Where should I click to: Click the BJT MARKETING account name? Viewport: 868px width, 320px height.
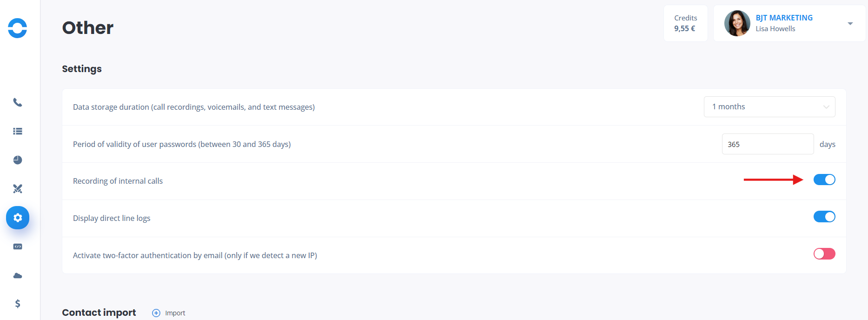[784, 18]
